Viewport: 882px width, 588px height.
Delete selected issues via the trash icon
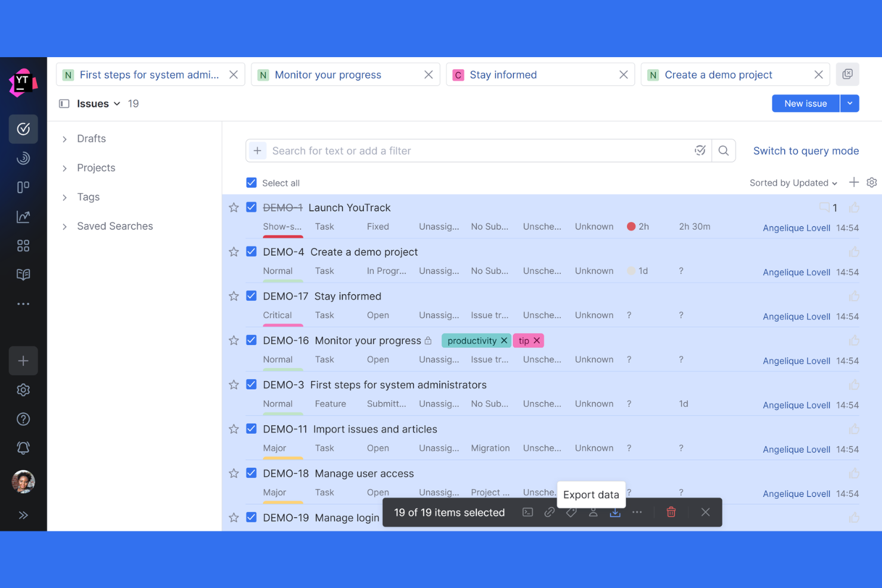pos(671,512)
